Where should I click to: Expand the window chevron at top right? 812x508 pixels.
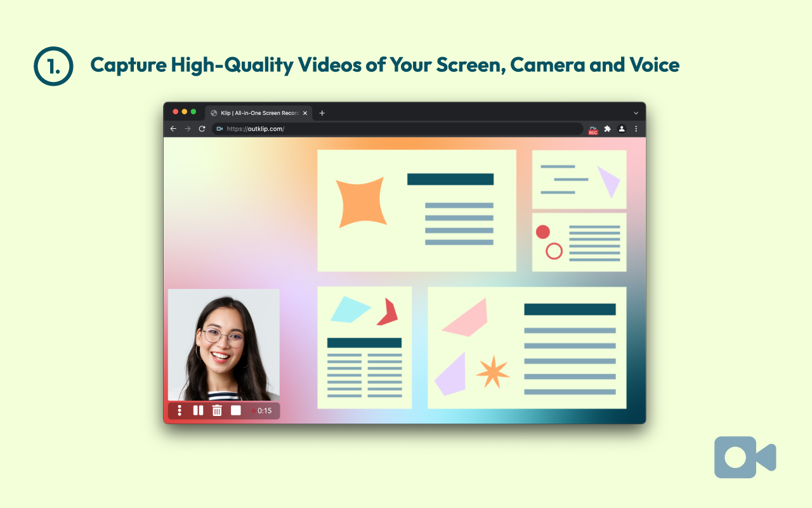pyautogui.click(x=636, y=112)
